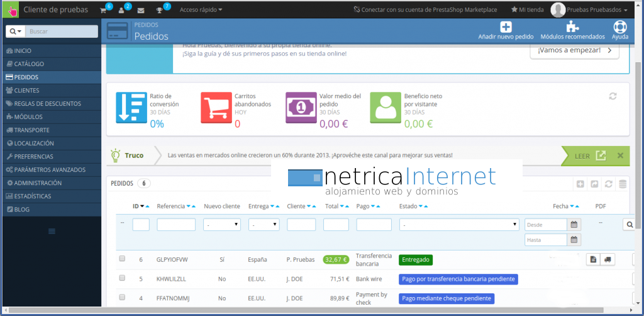The image size is (644, 316).
Task: Select checkbox for order GLPYIOFVW
Action: click(122, 259)
